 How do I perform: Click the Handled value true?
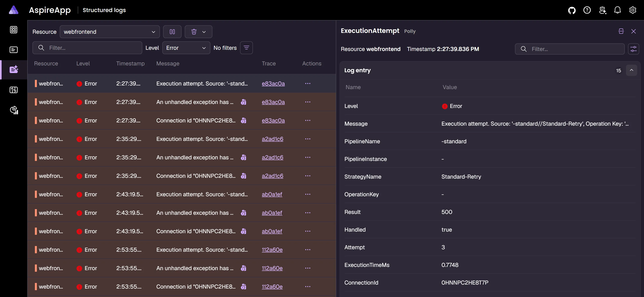(x=446, y=230)
